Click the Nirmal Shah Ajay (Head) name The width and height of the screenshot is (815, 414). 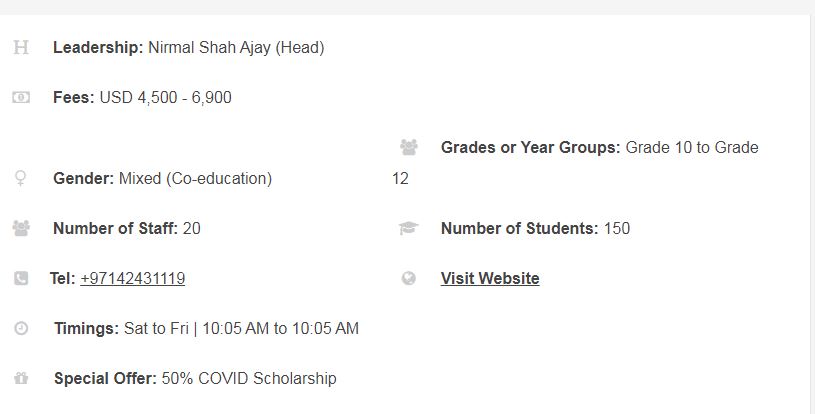click(236, 48)
